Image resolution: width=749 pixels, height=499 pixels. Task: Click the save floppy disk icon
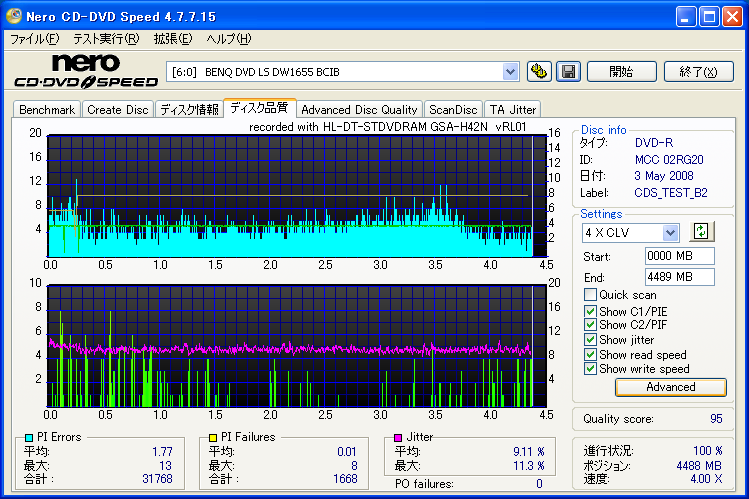[x=568, y=71]
